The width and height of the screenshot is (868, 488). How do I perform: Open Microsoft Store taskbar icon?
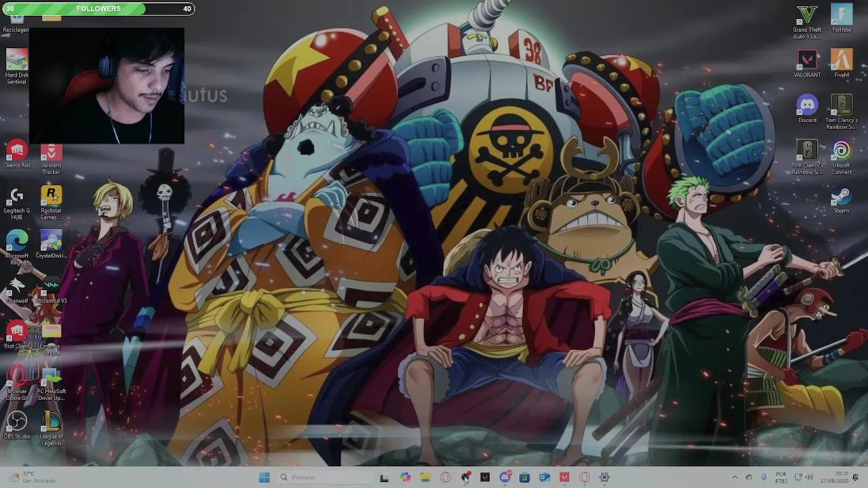[524, 477]
